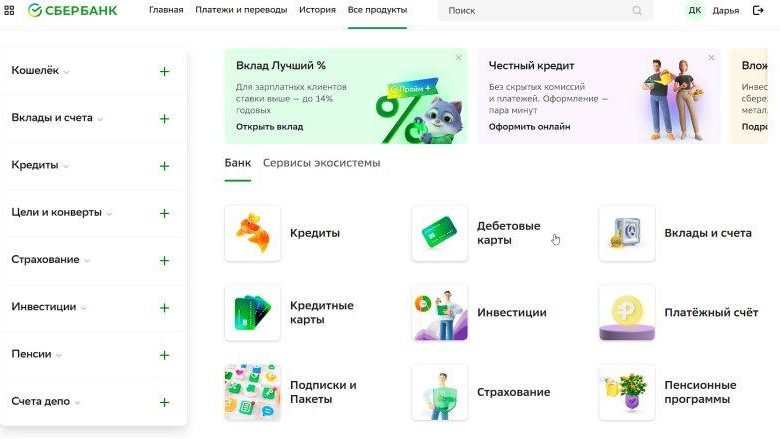Click the search magnifier icon
Screen dimensions: 780x439
tap(637, 11)
